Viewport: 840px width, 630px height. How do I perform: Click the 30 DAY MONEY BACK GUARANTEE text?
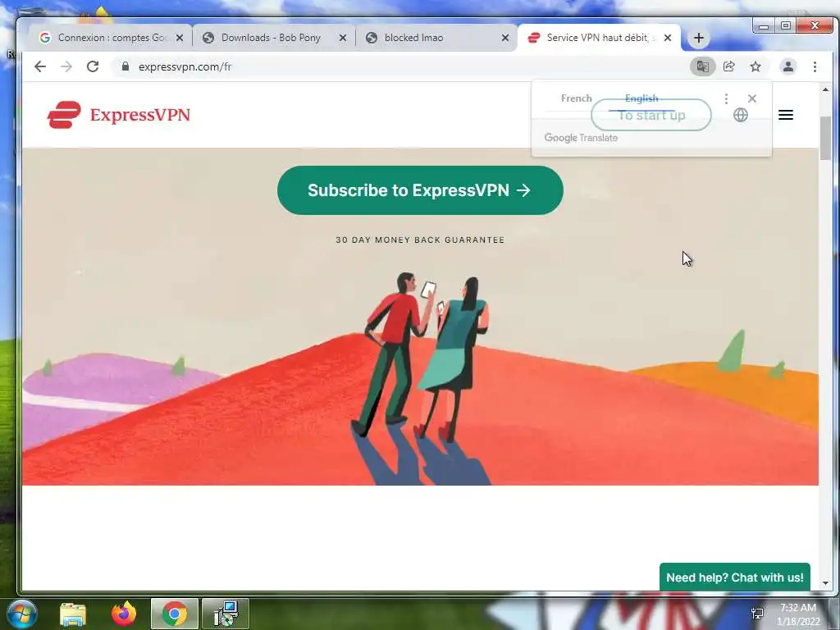(x=420, y=240)
